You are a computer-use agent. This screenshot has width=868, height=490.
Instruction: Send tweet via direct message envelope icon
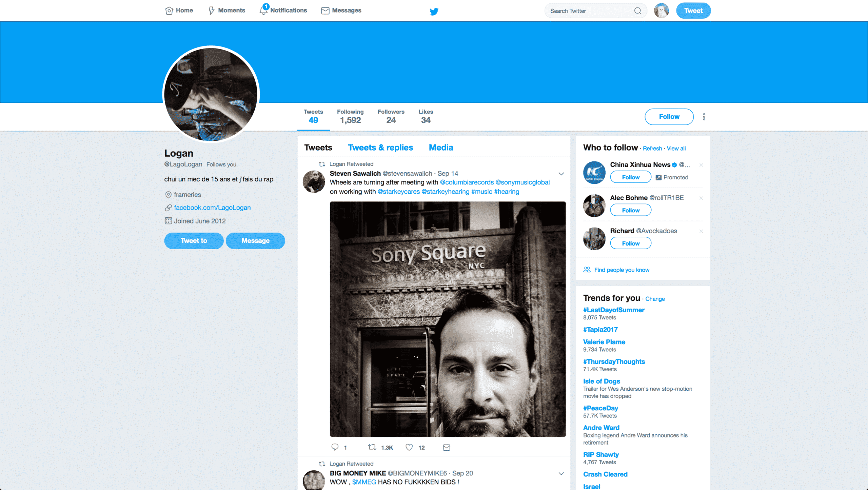(447, 447)
